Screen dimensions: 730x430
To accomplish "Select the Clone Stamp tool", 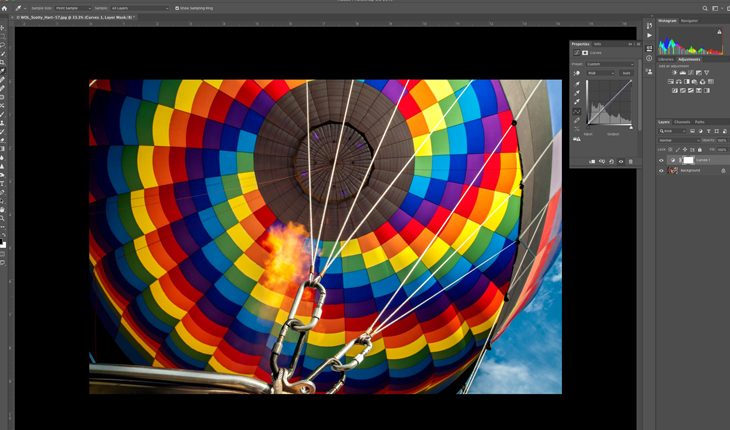I will pyautogui.click(x=2, y=123).
